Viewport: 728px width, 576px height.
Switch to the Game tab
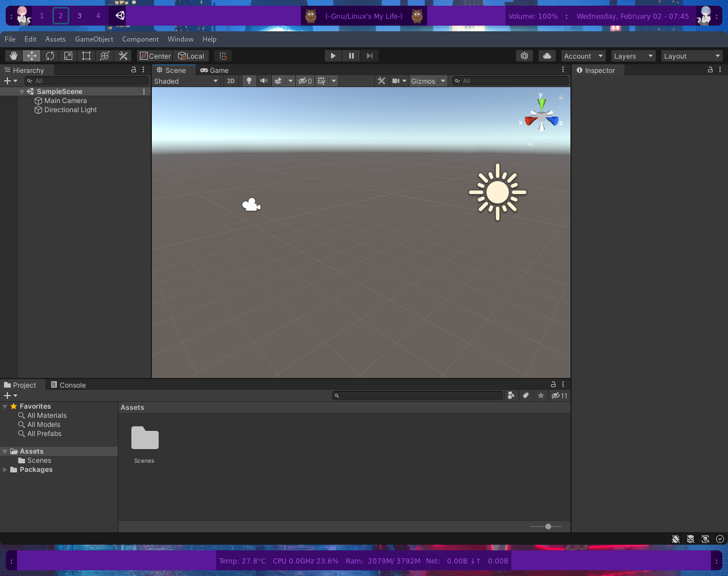pos(214,70)
